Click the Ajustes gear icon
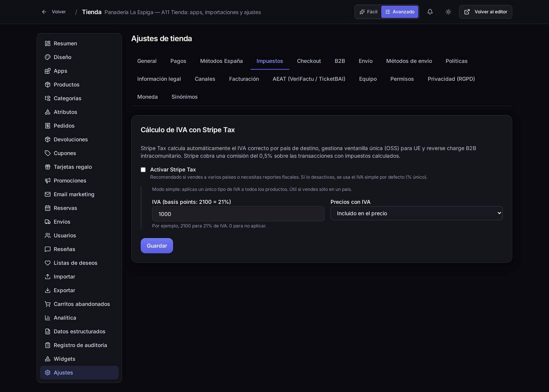The width and height of the screenshot is (549, 392). (x=47, y=373)
